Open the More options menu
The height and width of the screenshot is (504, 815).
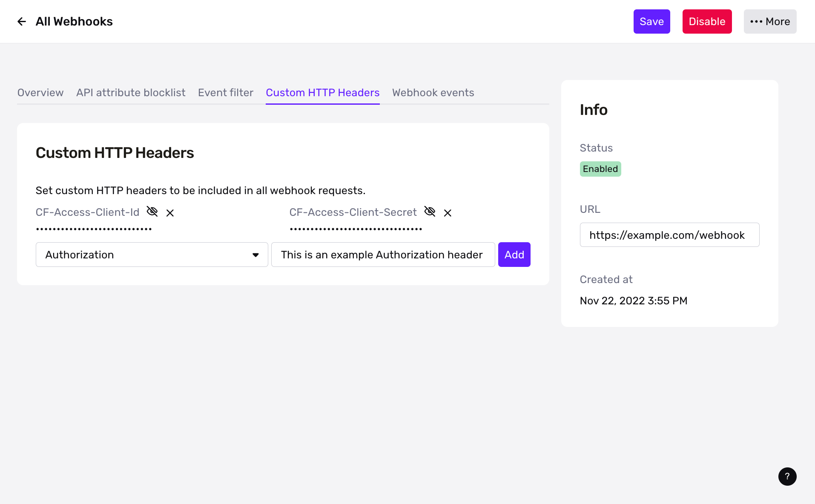coord(770,21)
